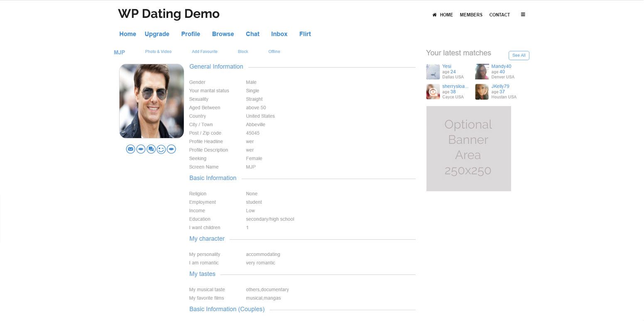Screen dimensions: 644x321
Task: Open MEMBERS in the top navigation
Action: 471,15
